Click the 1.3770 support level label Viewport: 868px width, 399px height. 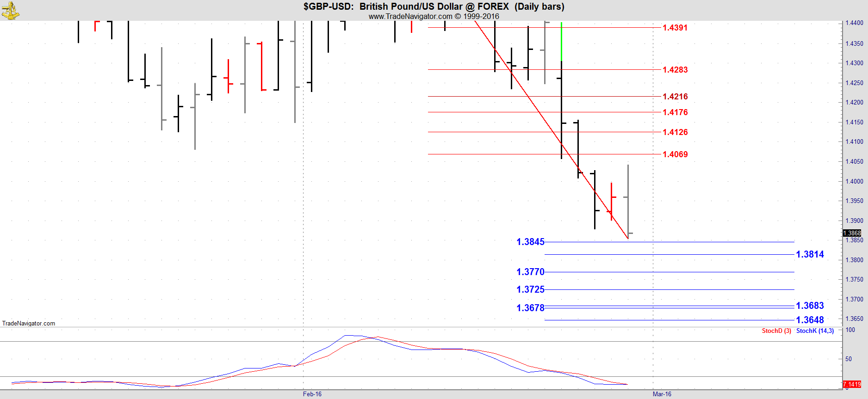tap(530, 272)
